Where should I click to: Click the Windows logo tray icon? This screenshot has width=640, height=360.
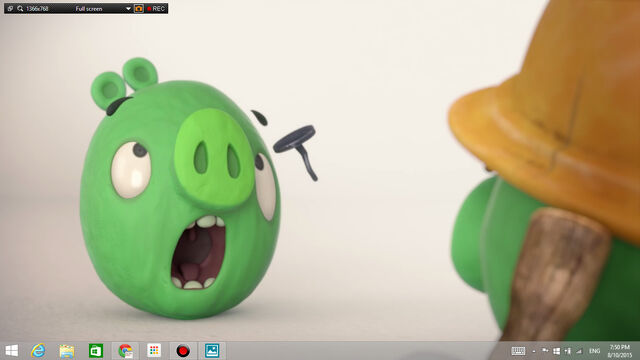[557, 351]
